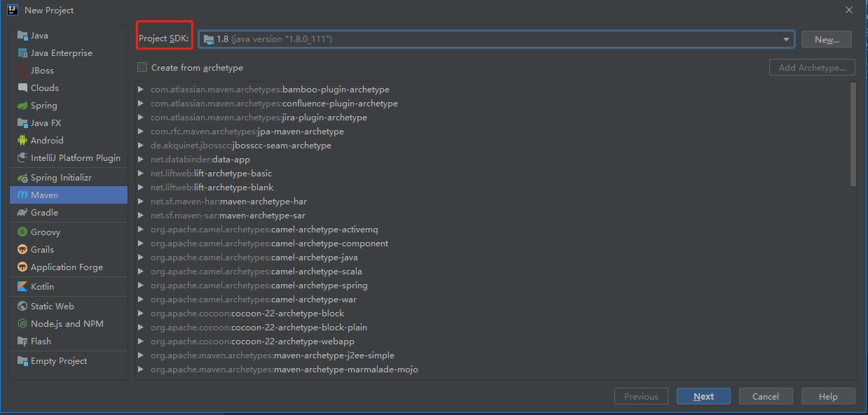Image resolution: width=868 pixels, height=415 pixels.
Task: Click the Cancel button
Action: point(765,396)
